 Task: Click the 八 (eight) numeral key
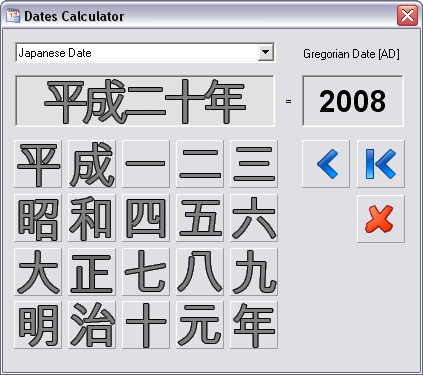pyautogui.click(x=200, y=272)
